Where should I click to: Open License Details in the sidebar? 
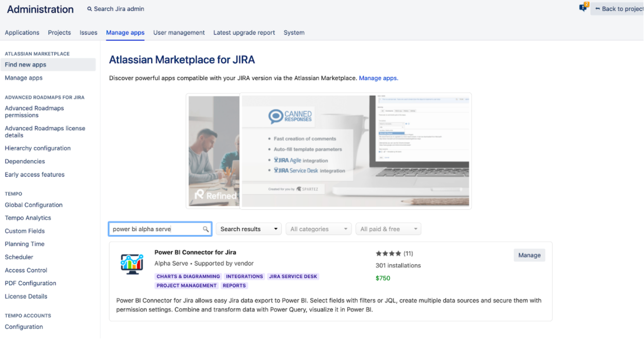click(26, 297)
